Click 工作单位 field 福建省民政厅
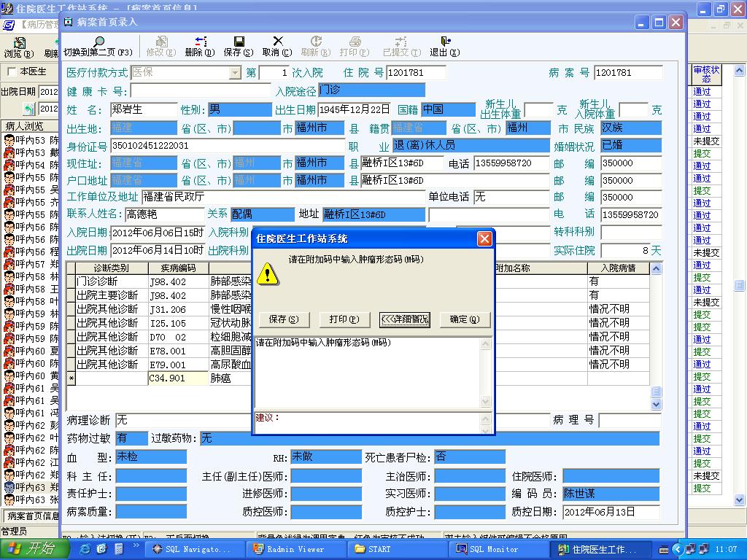 [283, 197]
